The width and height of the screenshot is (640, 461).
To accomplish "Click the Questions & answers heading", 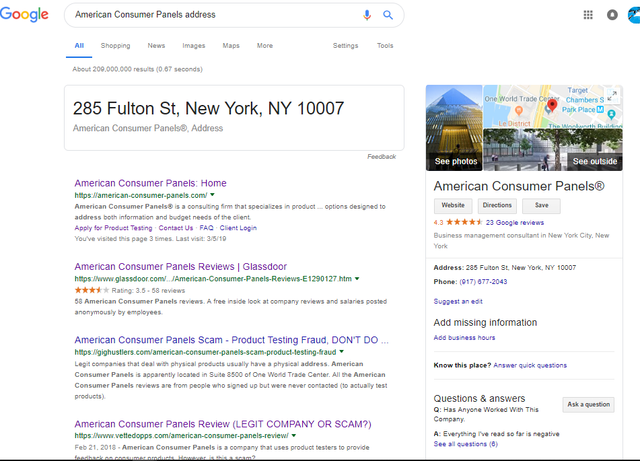I will click(479, 398).
